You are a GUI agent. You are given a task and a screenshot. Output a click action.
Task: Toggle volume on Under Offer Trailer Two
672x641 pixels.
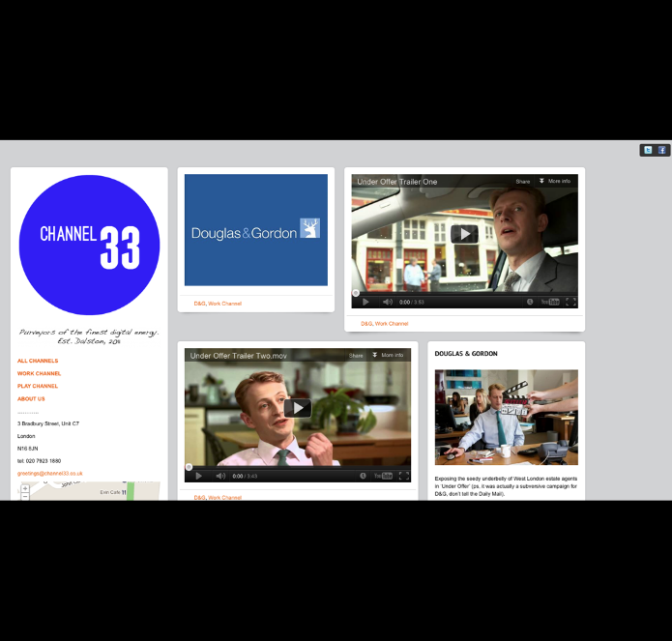click(x=220, y=476)
